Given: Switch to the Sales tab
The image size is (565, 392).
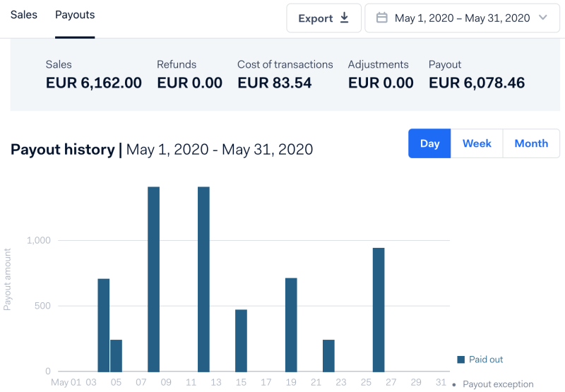Looking at the screenshot, I should point(24,15).
